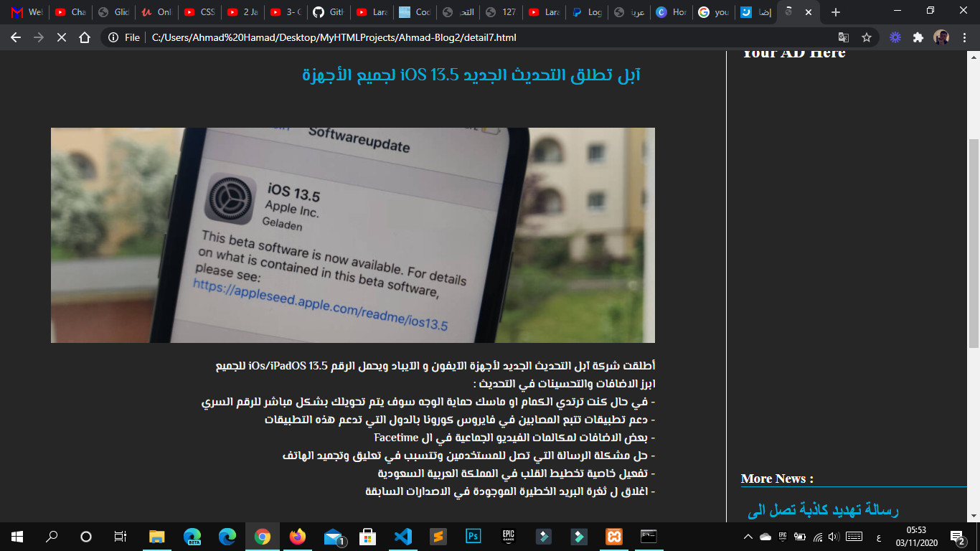Click the 'More News :' heading
This screenshot has height=551, width=980.
pos(777,479)
